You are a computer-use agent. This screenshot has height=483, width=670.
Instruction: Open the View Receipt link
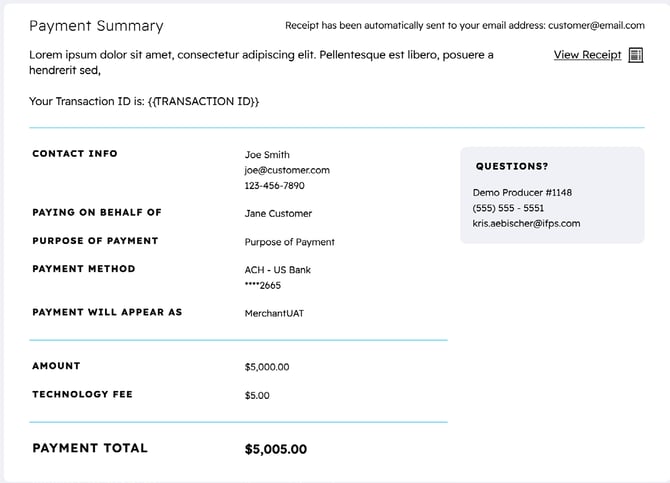coord(587,55)
